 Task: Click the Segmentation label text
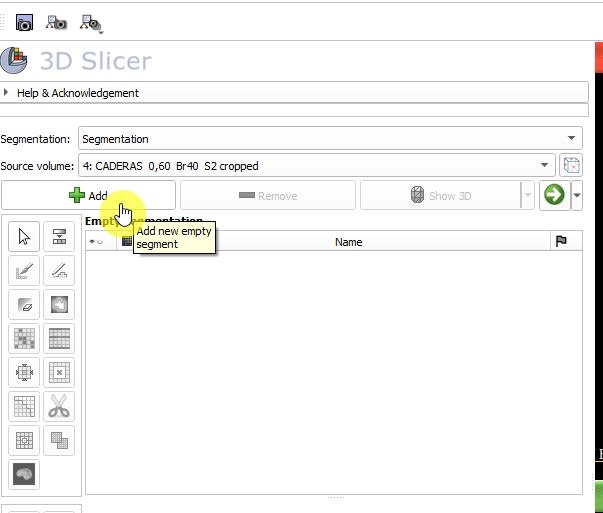35,139
